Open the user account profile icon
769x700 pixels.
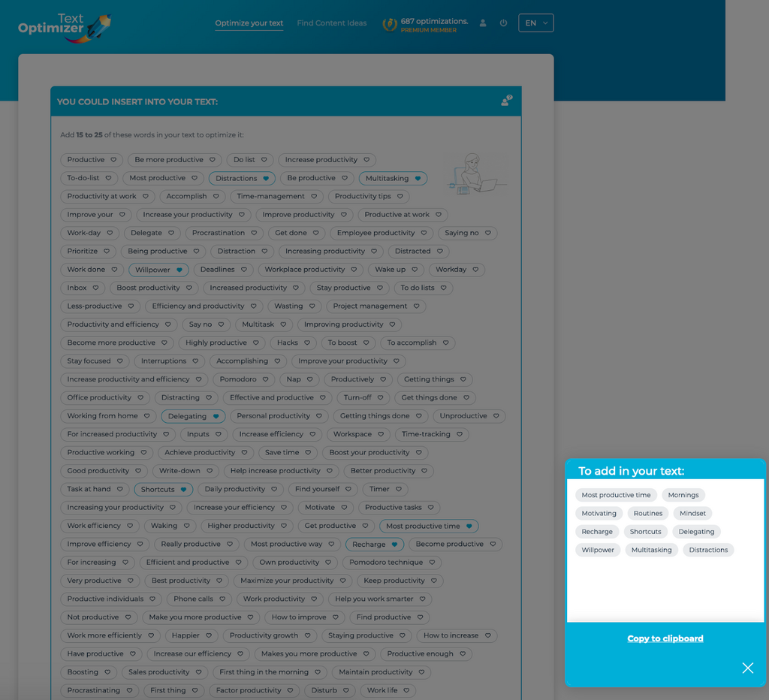tap(483, 23)
